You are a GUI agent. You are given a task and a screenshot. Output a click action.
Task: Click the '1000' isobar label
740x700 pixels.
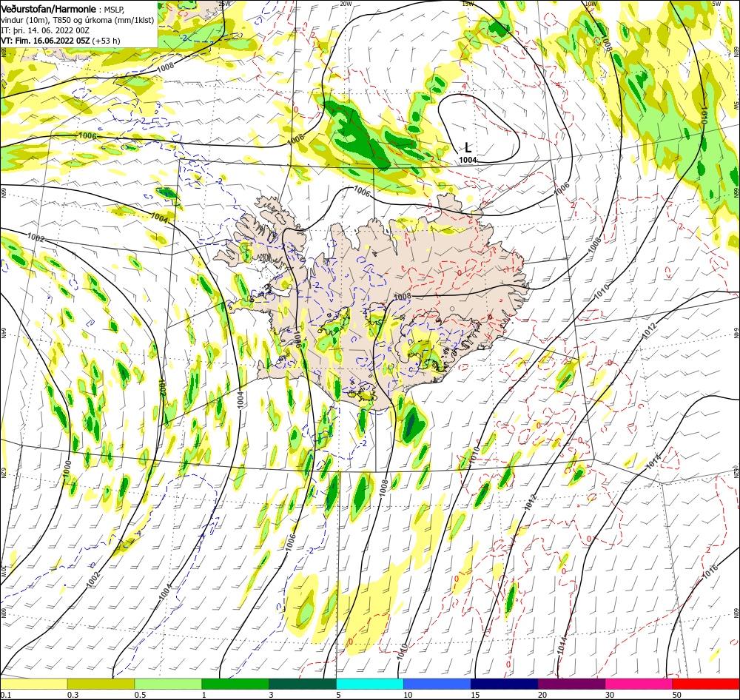(x=67, y=468)
